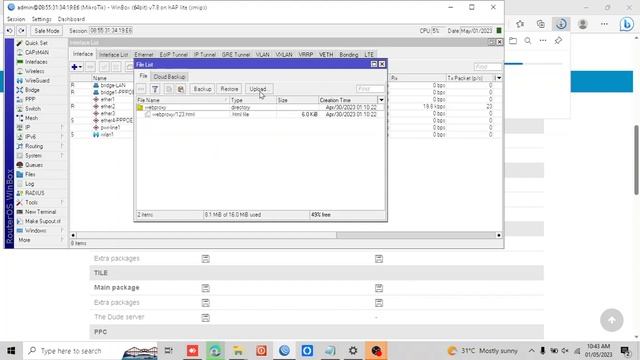This screenshot has height=360, width=640.
Task: Open CAPsMAN from the sidebar
Action: (37, 52)
